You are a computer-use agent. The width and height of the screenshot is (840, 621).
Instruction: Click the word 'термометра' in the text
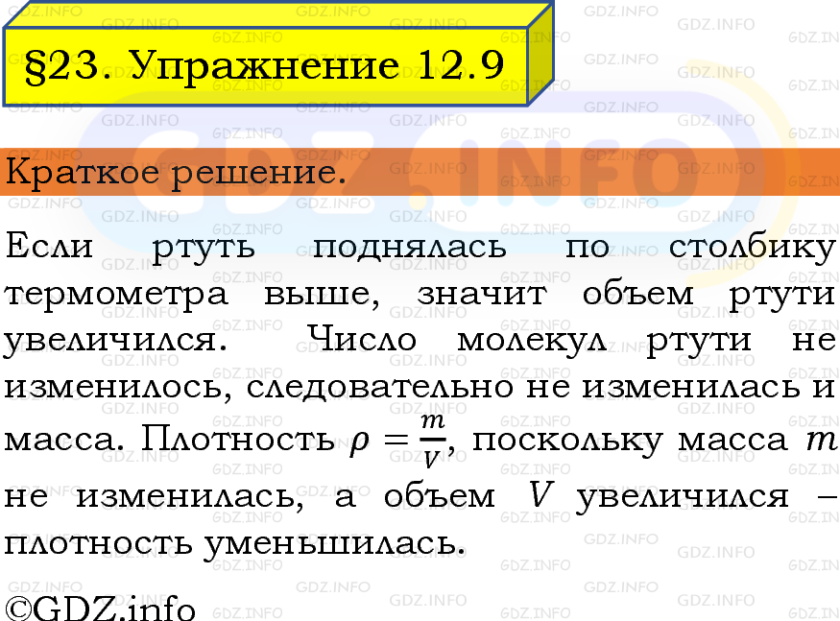pos(116,296)
